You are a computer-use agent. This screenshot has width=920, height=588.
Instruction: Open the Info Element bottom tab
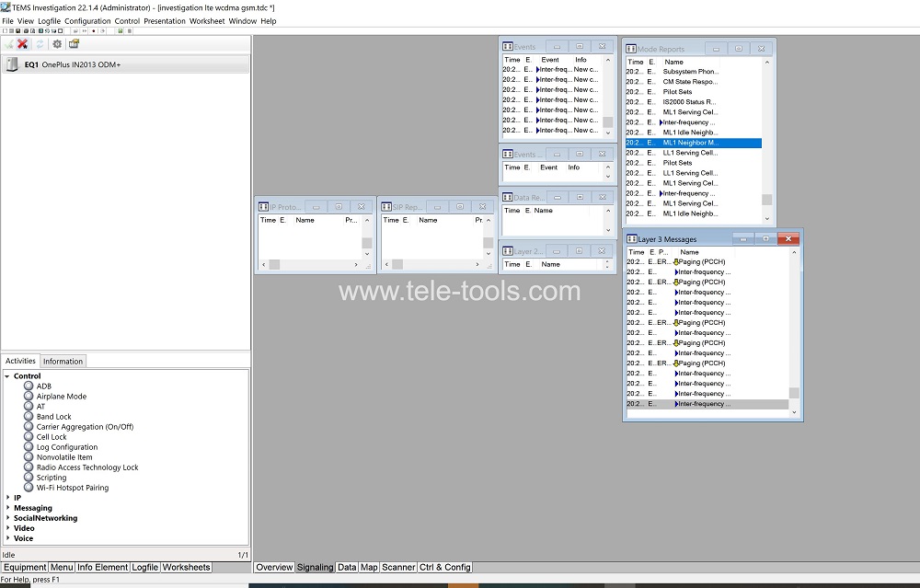pyautogui.click(x=102, y=568)
